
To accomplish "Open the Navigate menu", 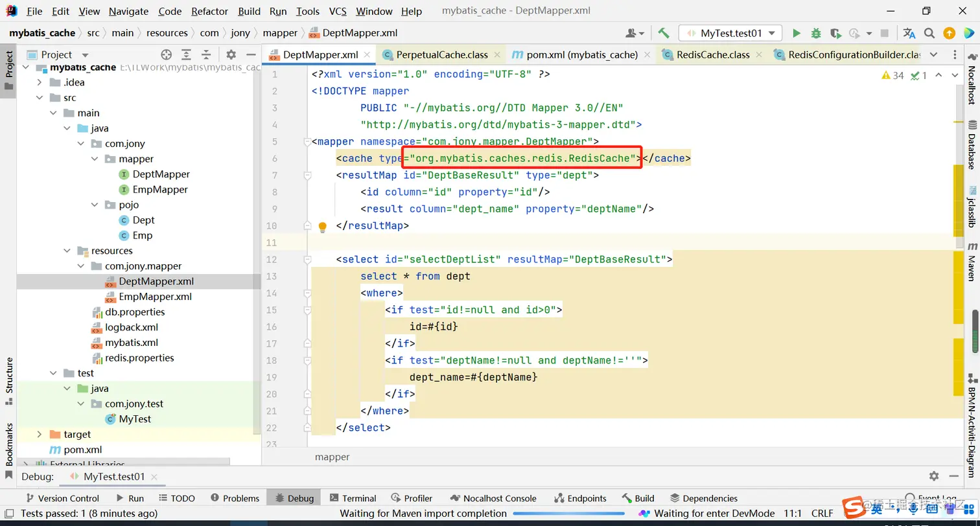I will [x=128, y=11].
